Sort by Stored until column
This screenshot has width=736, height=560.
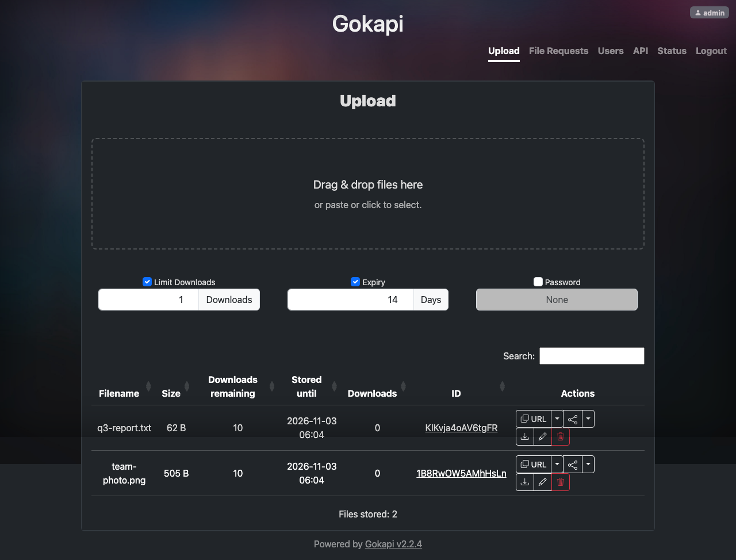(x=312, y=386)
